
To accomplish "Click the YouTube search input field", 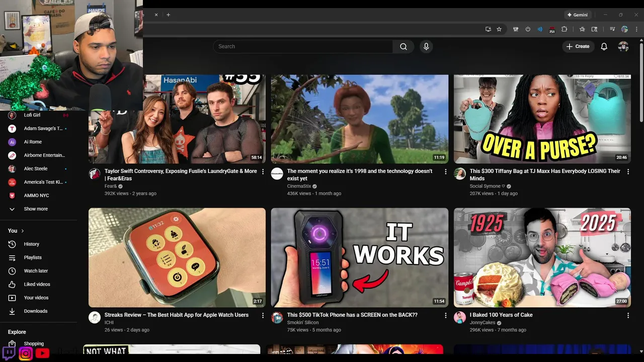I will [x=303, y=47].
